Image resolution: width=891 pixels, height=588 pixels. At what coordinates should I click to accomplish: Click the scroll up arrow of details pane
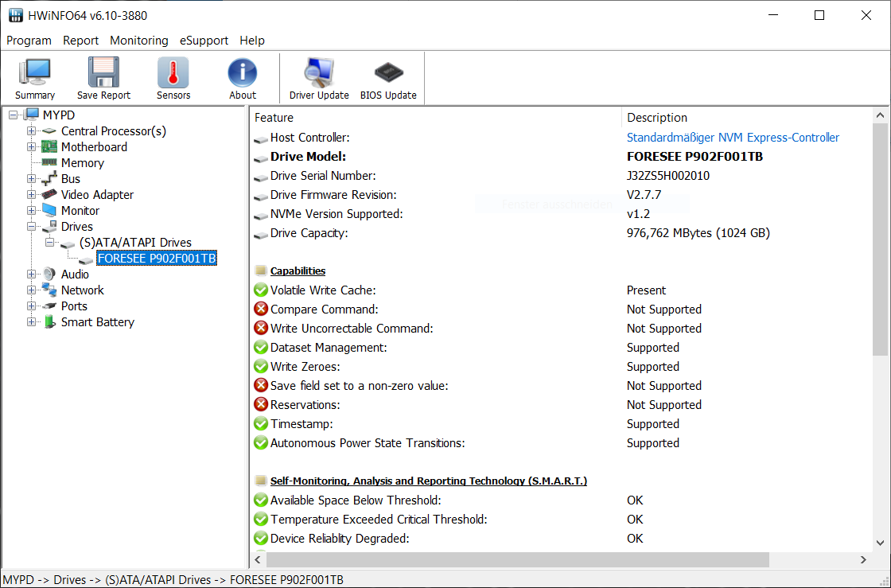pos(880,115)
